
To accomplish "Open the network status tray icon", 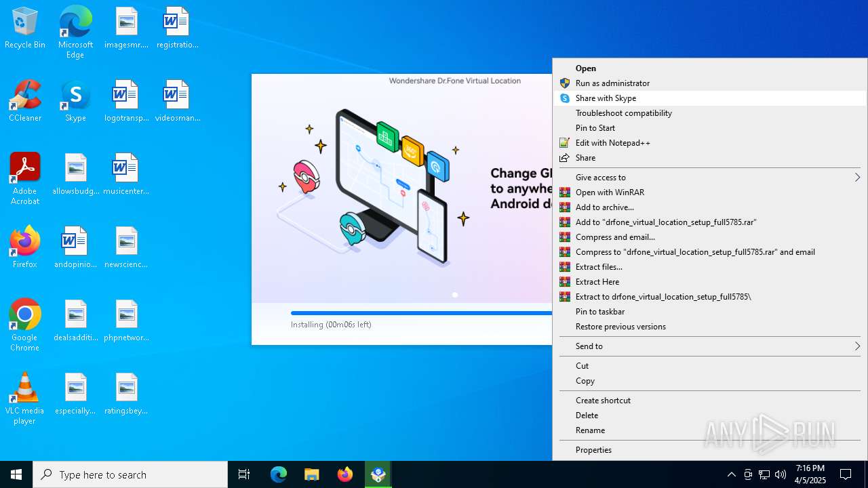I will pyautogui.click(x=764, y=474).
